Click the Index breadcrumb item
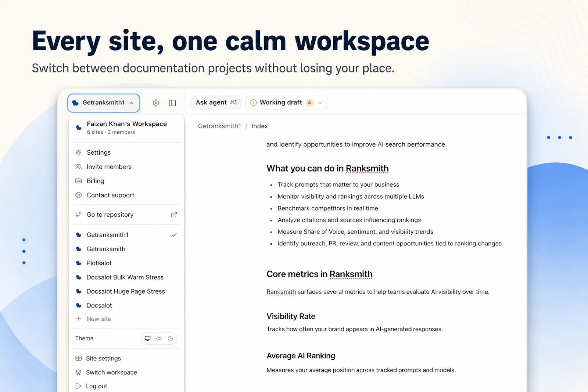 [259, 126]
